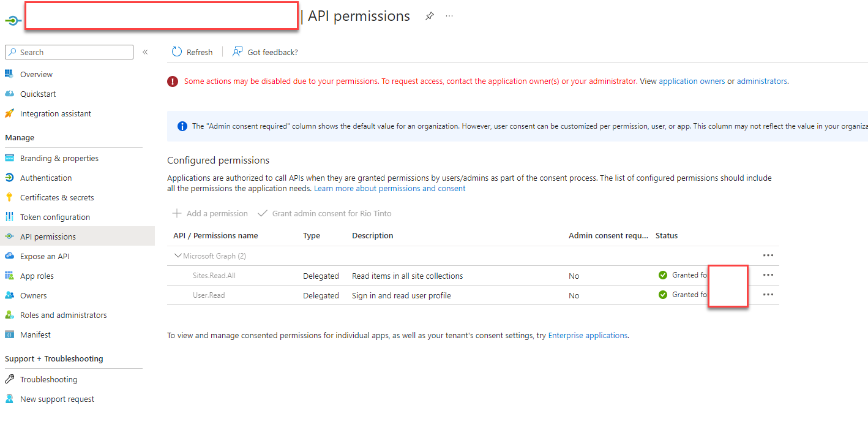Click green granted checkmark for User.Read
Screen dimensions: 868x446
[x=663, y=295]
